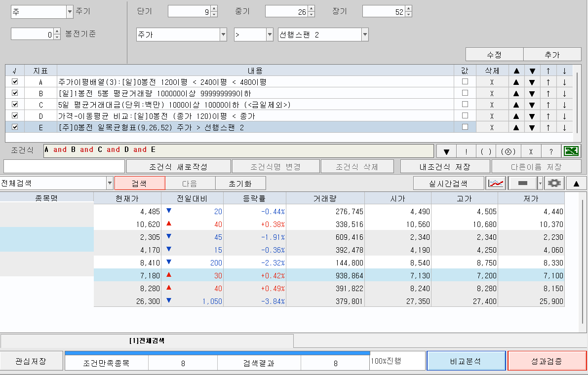
Task: Remove parentheses with the (⊗) button
Action: pos(509,151)
